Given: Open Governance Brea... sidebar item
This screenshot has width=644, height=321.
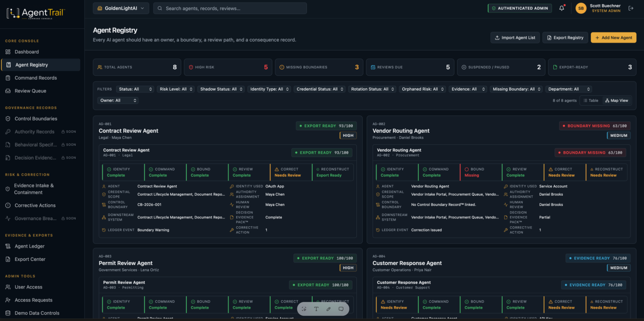Looking at the screenshot, I should 41,218.
